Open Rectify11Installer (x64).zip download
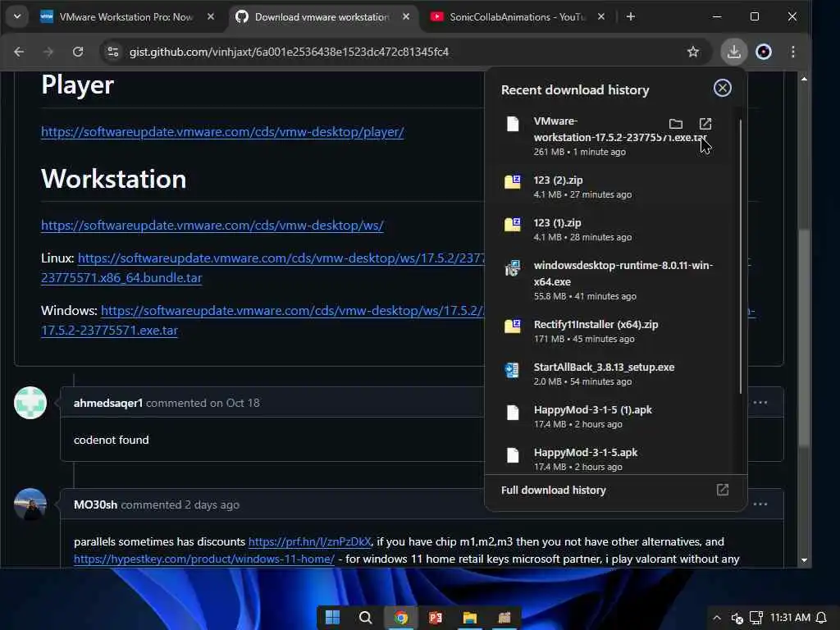The height and width of the screenshot is (630, 840). click(x=614, y=331)
